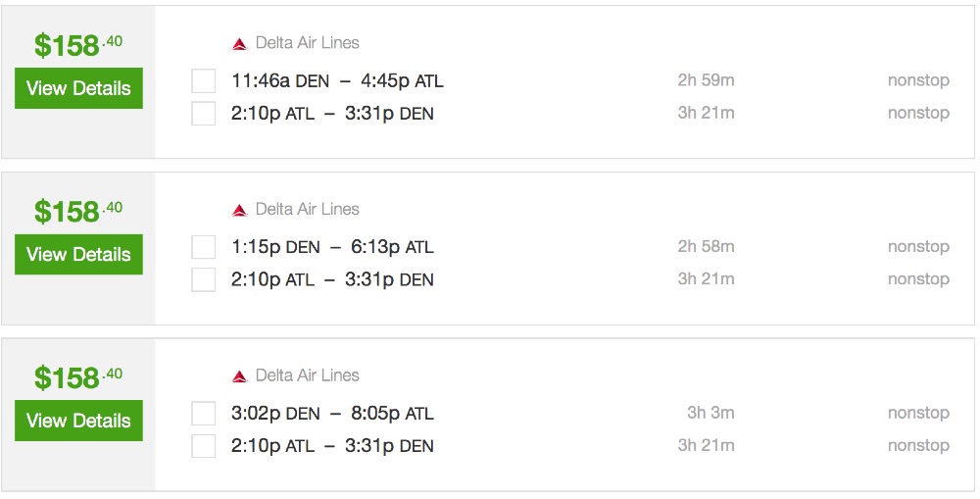Mark return flight checkbox in third result
Viewport: 980px width, 499px height.
[x=204, y=446]
